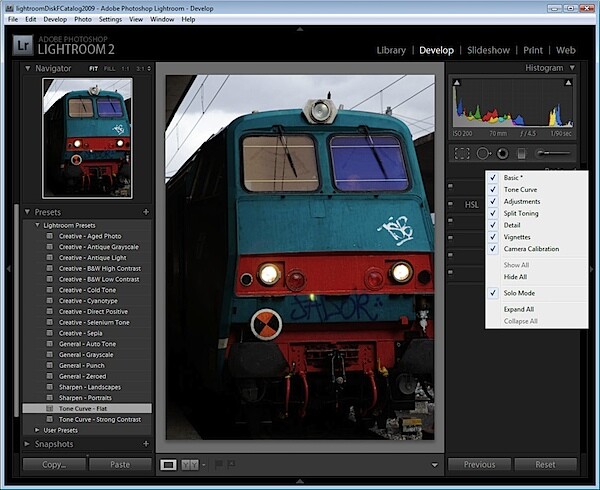Select the Adjustment Brush tool
Screen dimensions: 600x490
point(553,153)
